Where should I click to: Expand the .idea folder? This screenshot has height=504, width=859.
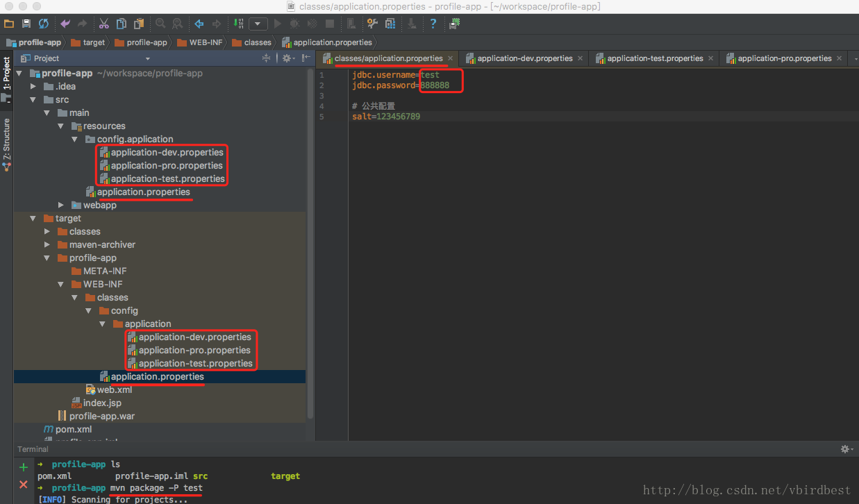tap(33, 87)
